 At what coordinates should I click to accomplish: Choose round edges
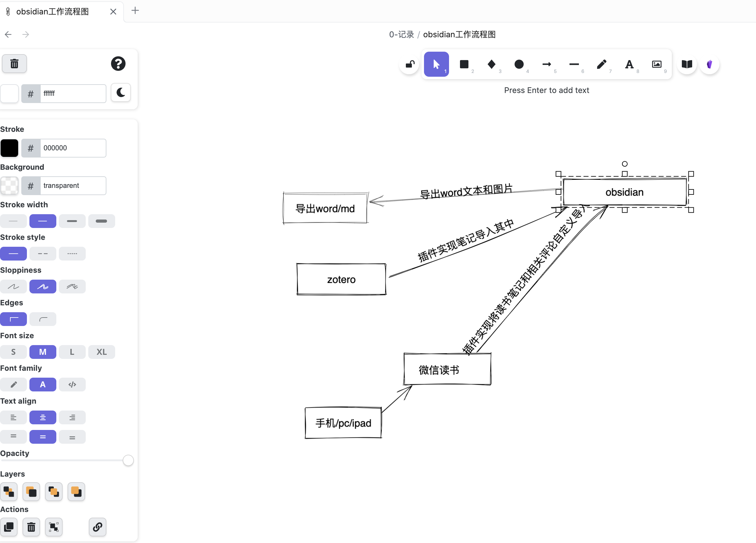pos(43,319)
